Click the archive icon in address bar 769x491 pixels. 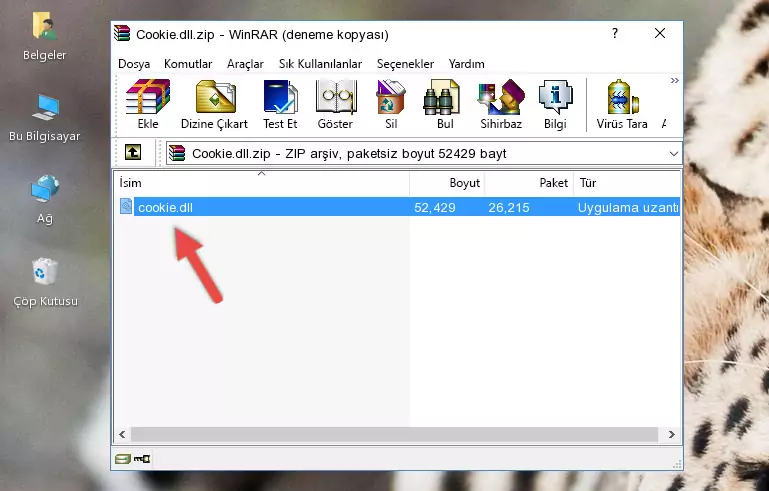click(177, 153)
